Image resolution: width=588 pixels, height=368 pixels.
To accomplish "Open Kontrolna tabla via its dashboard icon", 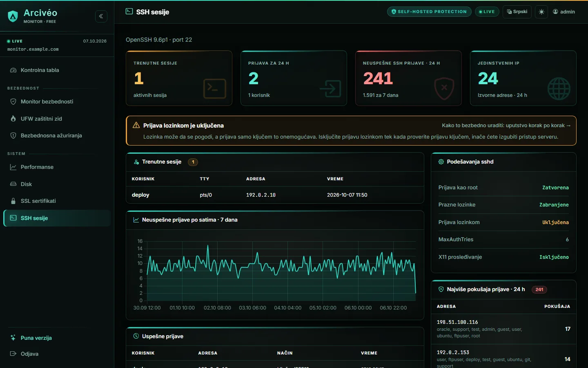I will coord(13,70).
